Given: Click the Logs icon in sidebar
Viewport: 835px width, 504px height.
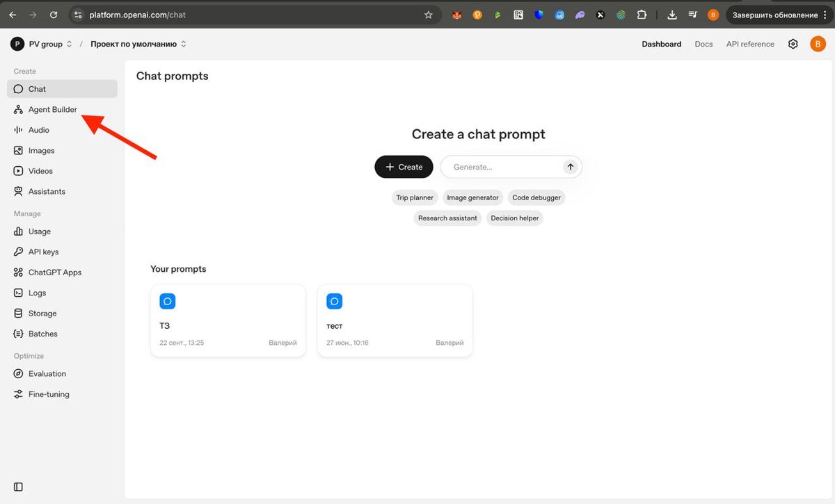Looking at the screenshot, I should pos(19,293).
